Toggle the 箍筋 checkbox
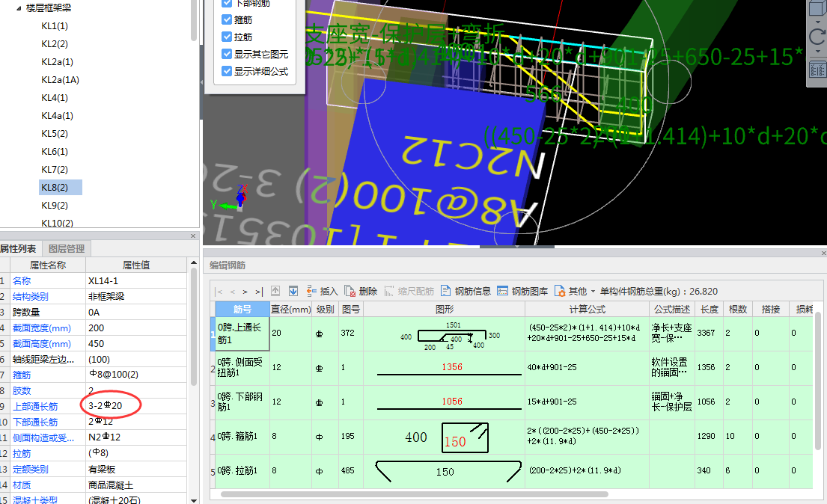 pos(227,19)
